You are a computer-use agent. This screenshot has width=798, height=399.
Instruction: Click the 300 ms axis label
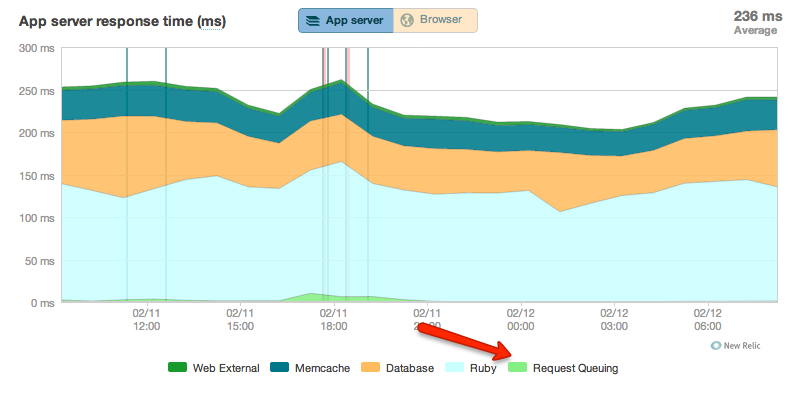(36, 49)
